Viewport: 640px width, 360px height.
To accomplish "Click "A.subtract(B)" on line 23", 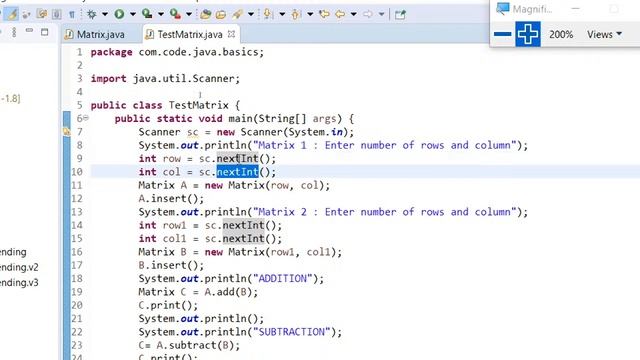I will [195, 345].
